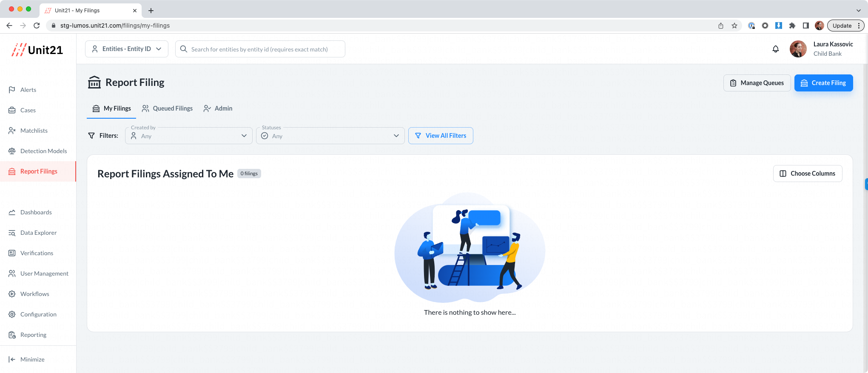Go to Matchlists page

(34, 131)
